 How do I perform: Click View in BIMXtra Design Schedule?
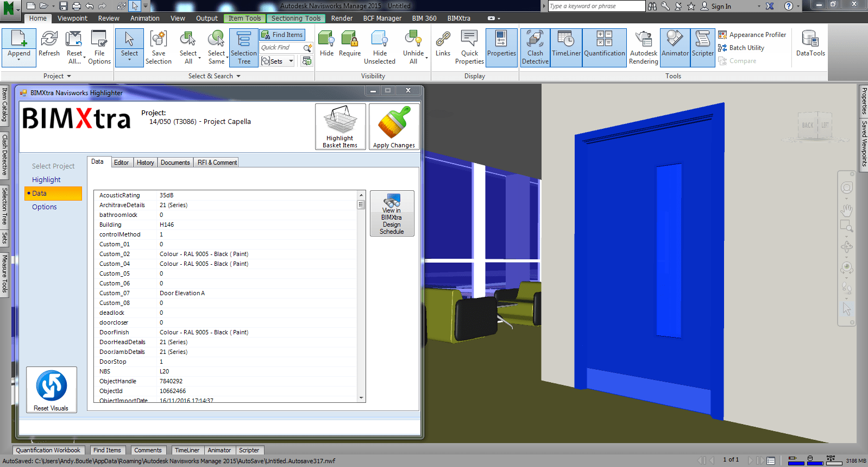[392, 213]
